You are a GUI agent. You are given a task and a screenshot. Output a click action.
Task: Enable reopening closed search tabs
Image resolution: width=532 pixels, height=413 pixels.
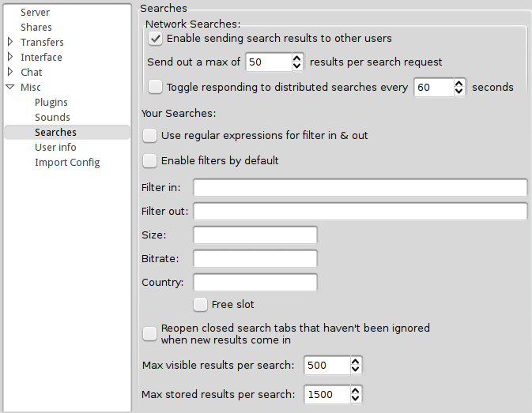tap(149, 334)
